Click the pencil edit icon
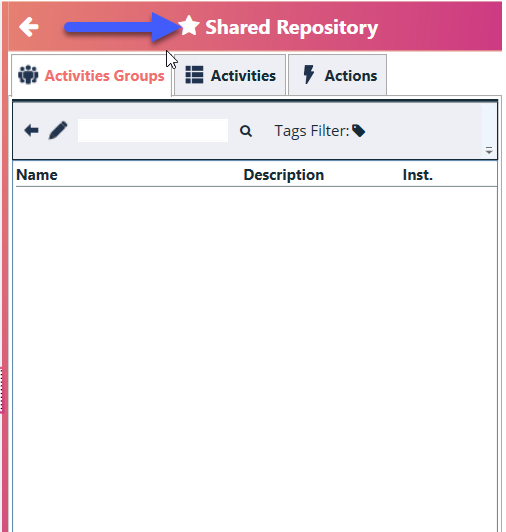 click(58, 130)
